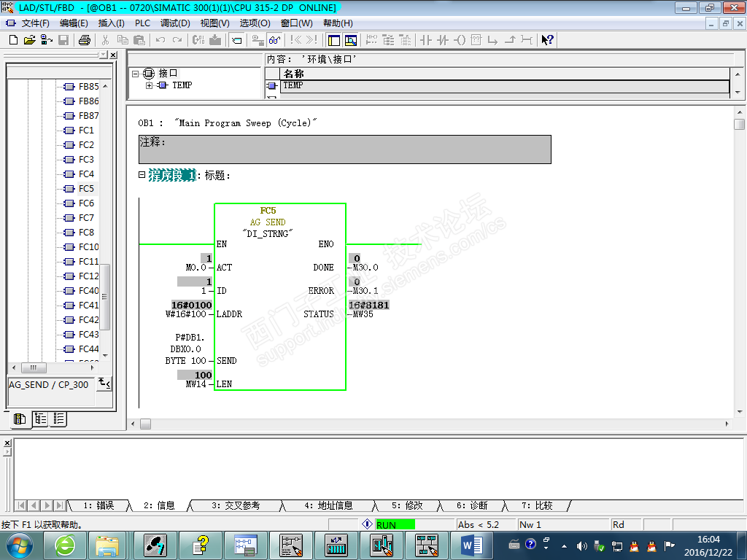The image size is (747, 560).
Task: Open the Windows Start button
Action: pos(20,545)
